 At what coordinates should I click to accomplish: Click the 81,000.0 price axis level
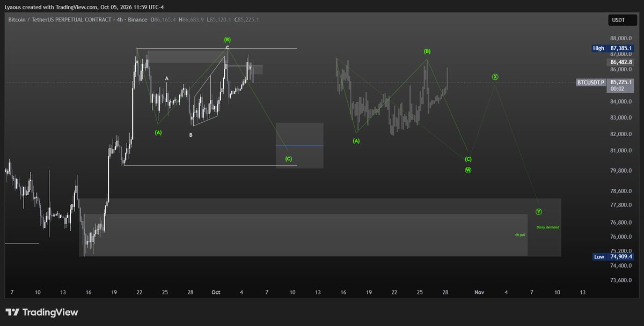(621, 151)
